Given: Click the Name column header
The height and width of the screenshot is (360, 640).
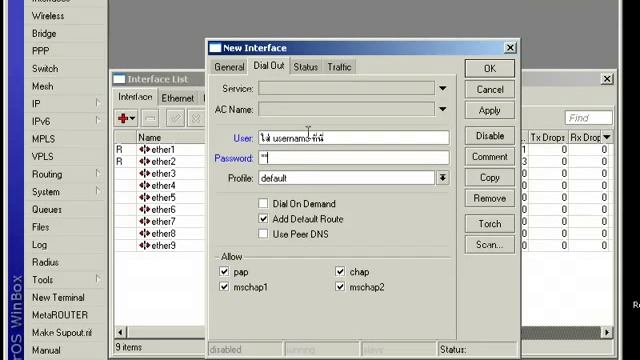Looking at the screenshot, I should point(171,138).
